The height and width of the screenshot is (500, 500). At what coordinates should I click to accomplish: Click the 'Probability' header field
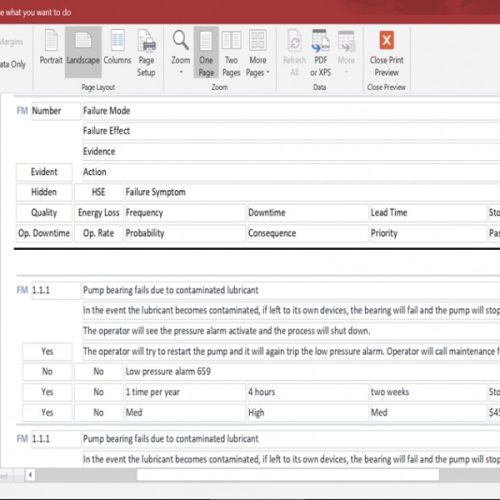pyautogui.click(x=185, y=234)
